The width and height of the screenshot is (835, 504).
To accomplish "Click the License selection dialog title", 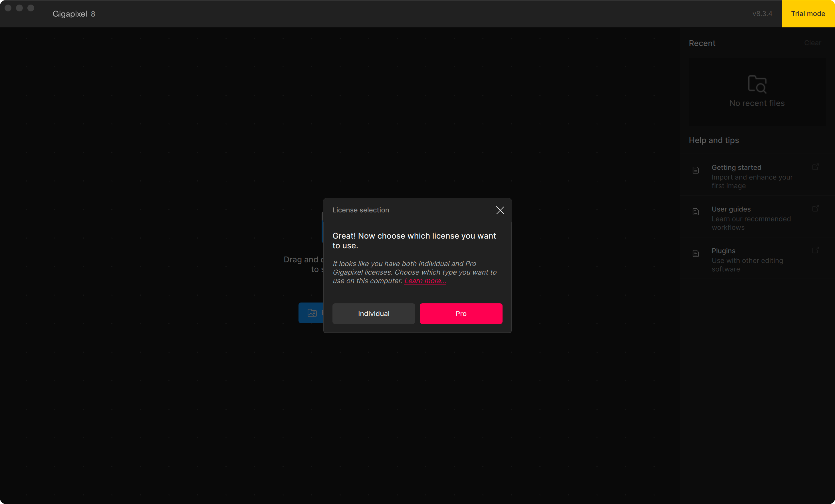I will (x=361, y=210).
